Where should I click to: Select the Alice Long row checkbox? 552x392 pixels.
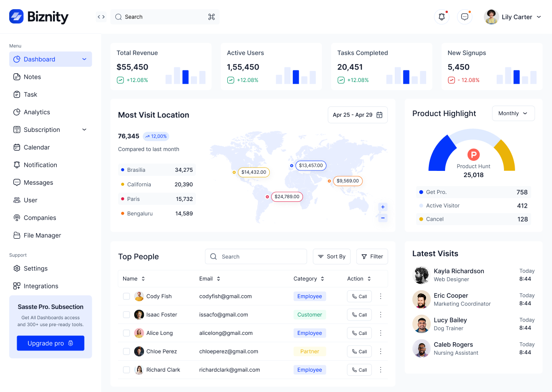pos(126,333)
